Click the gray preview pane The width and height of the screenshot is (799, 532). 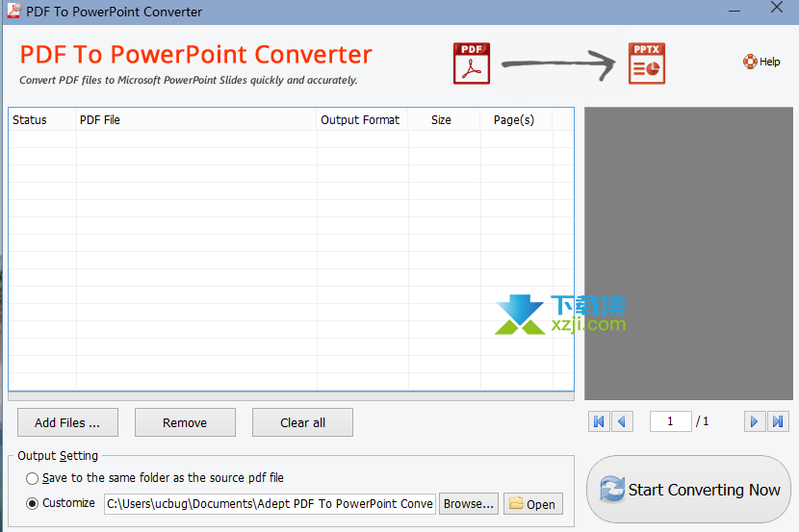click(x=688, y=253)
